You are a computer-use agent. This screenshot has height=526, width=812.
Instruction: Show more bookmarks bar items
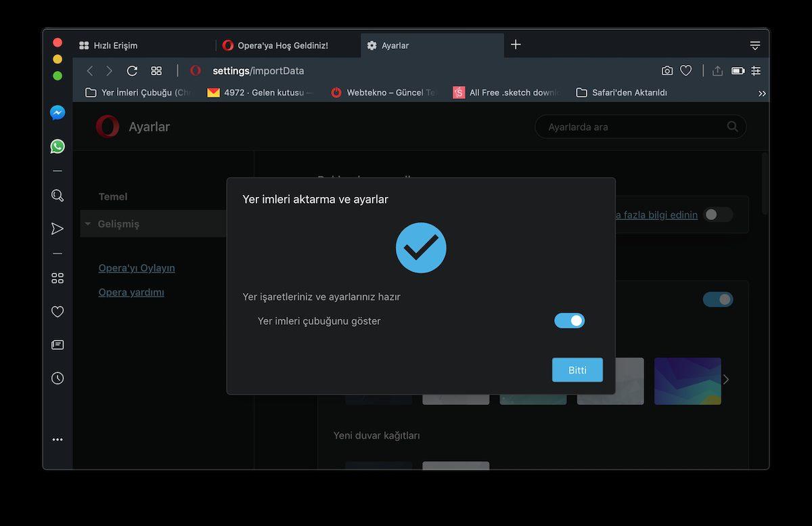pyautogui.click(x=762, y=93)
